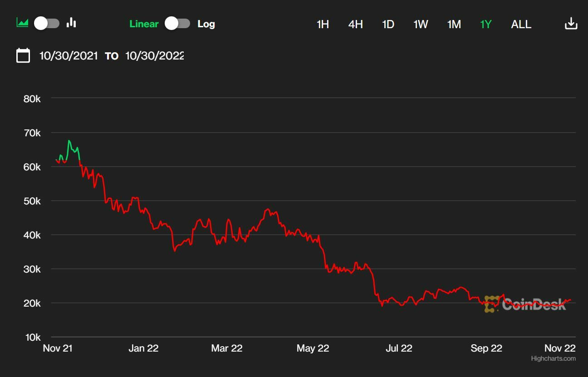Switch to the 1M timeframe
The image size is (588, 377).
click(454, 24)
